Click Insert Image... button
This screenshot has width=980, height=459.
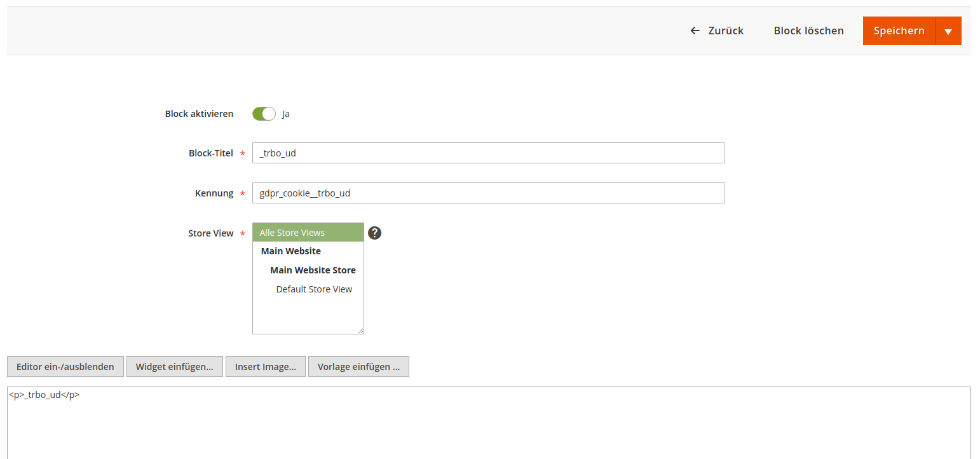coord(266,367)
